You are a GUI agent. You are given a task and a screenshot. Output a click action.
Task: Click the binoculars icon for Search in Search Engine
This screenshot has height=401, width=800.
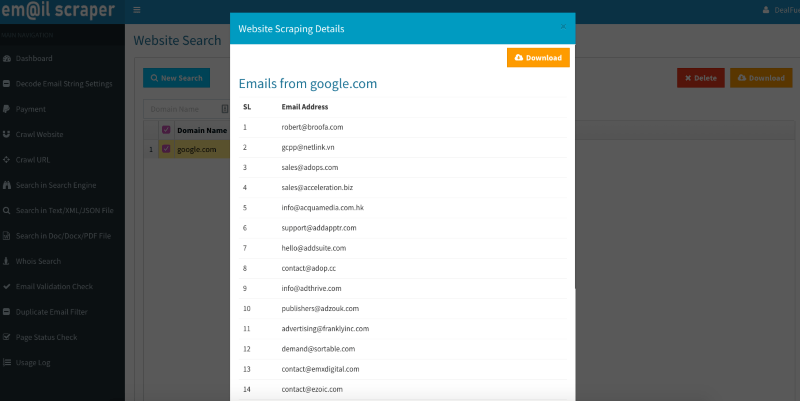pos(7,186)
